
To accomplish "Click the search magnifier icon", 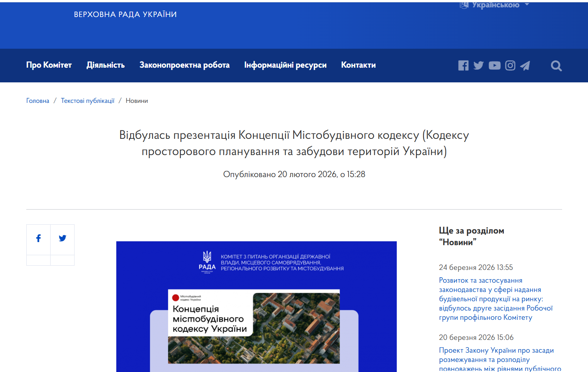I will point(556,66).
